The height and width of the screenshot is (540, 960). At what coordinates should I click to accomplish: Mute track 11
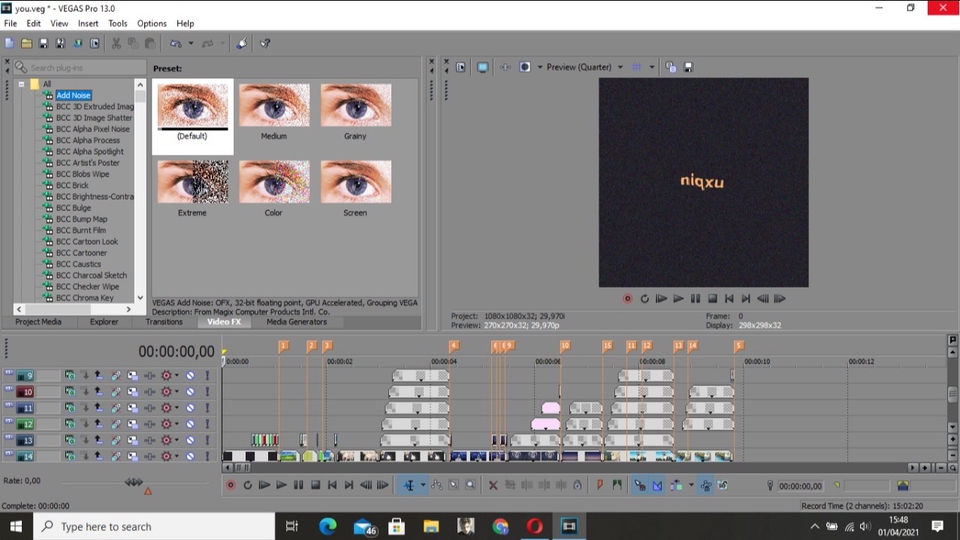[190, 408]
